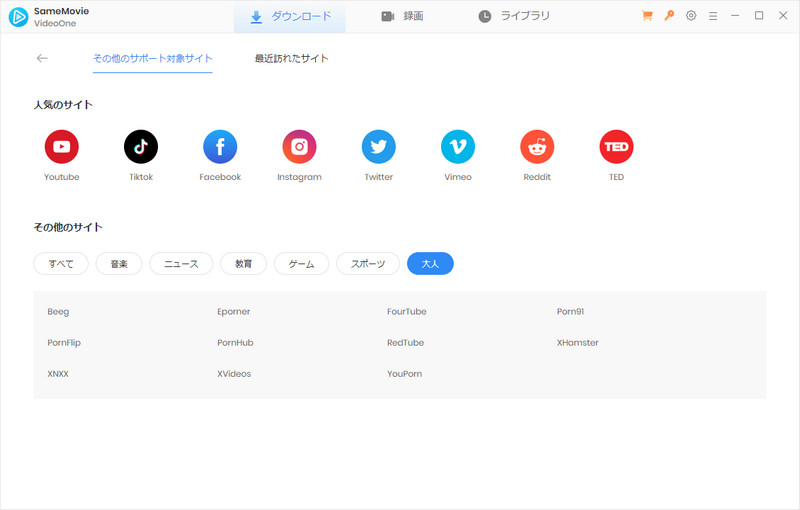800x510 pixels.
Task: Open the Beeg site link
Action: [x=58, y=312]
